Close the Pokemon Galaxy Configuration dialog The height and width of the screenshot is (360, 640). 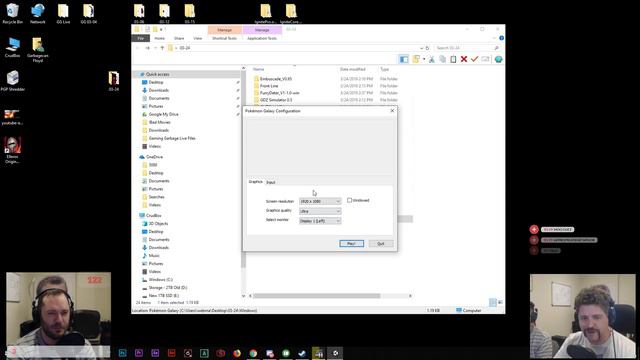[x=392, y=111]
